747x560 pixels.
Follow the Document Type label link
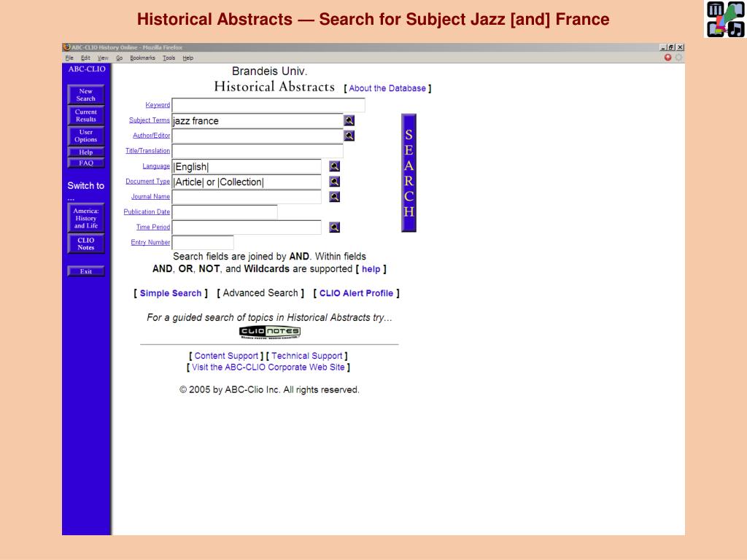(147, 181)
